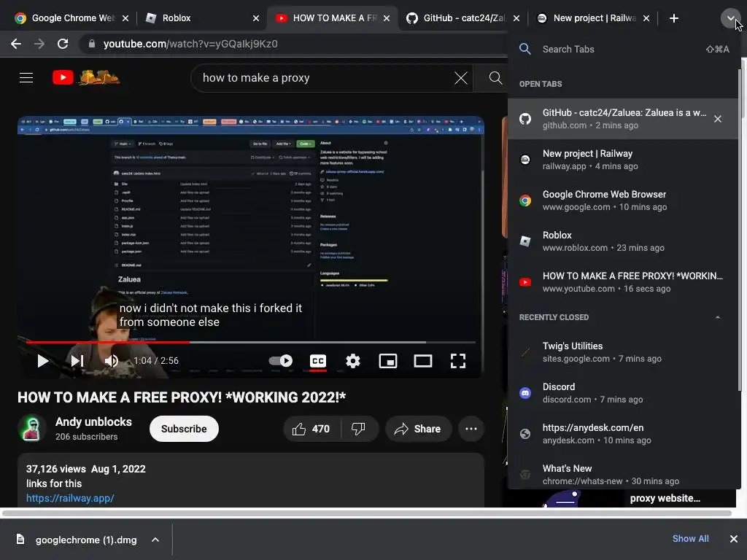Go back using the browser back arrow
The width and height of the screenshot is (747, 560).
[x=16, y=44]
